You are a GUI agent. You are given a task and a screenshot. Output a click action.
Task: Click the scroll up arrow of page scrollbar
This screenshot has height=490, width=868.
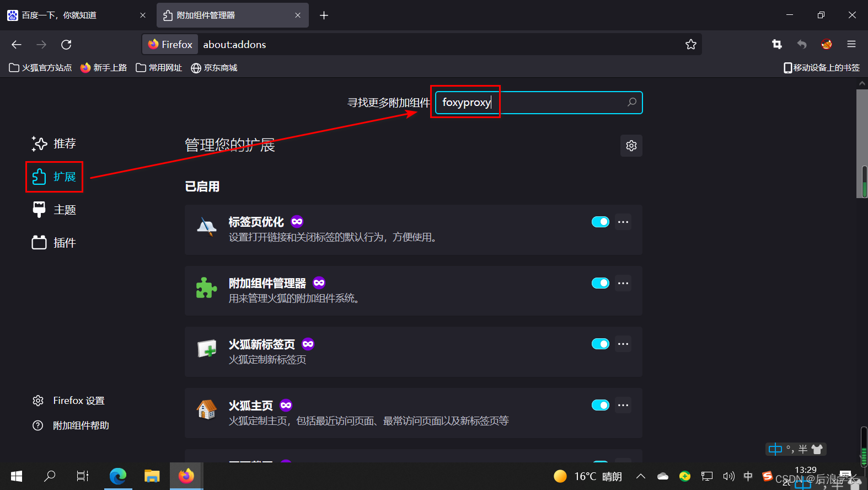click(862, 83)
